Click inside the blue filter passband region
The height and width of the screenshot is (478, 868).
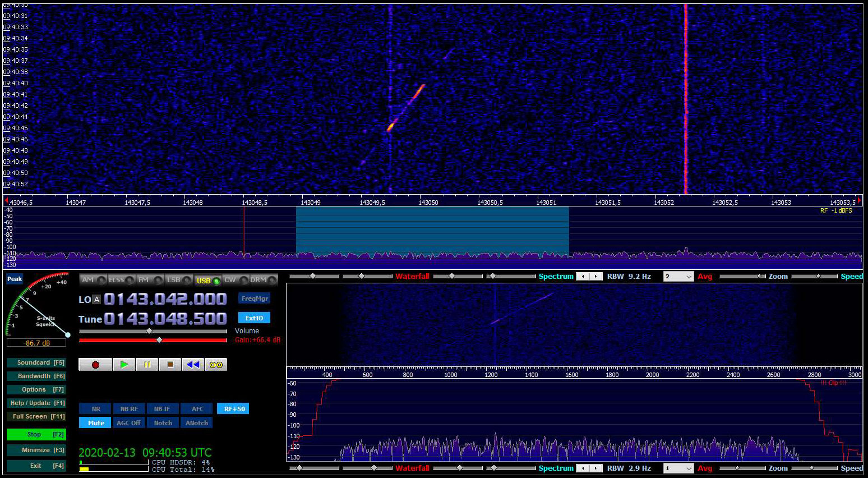tap(432, 231)
